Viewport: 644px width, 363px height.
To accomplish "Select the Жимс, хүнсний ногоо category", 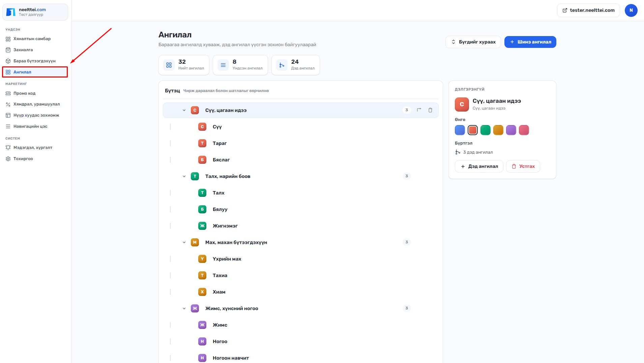I will [x=300, y=308].
